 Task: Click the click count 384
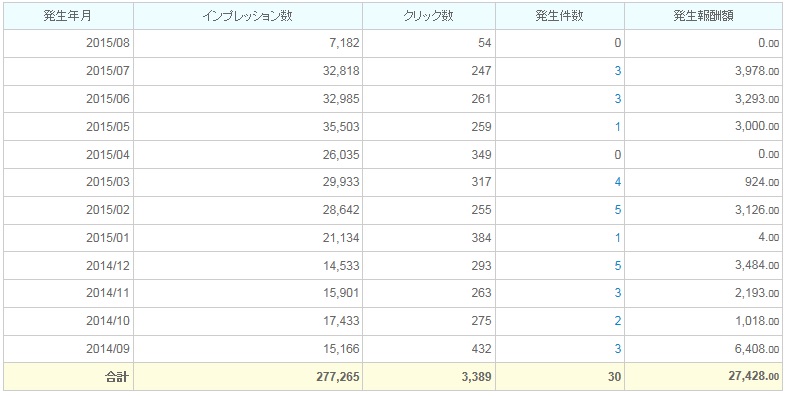482,238
